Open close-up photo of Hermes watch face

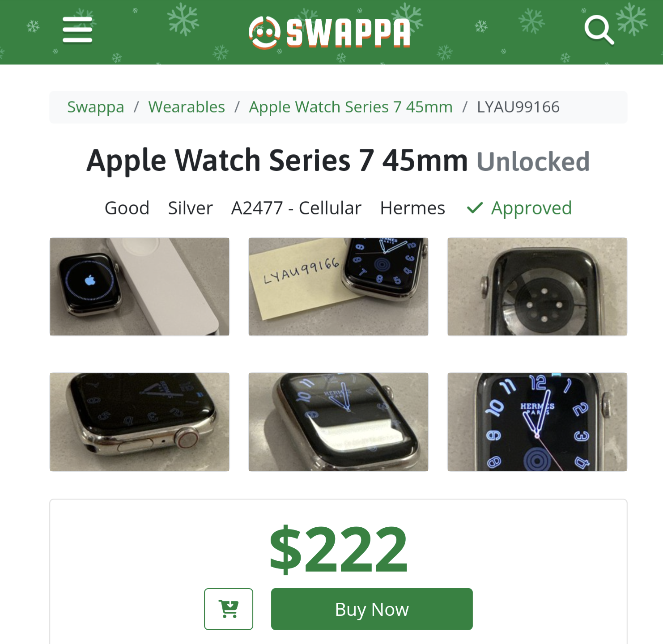click(x=537, y=422)
